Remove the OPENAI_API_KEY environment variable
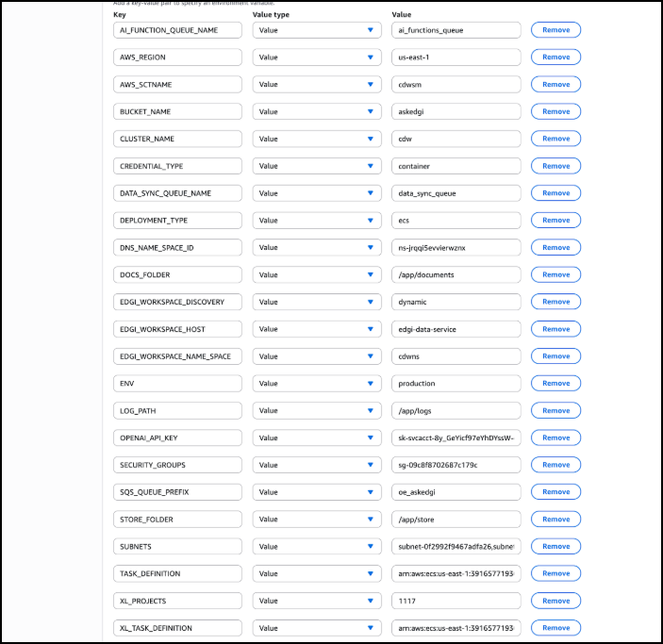The height and width of the screenshot is (644, 663). [x=555, y=438]
